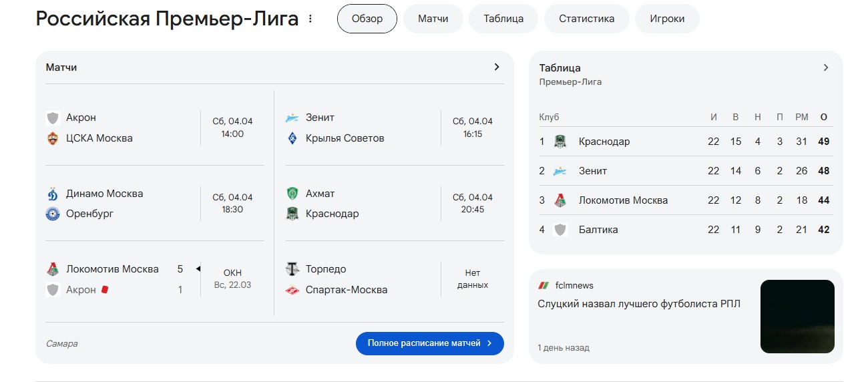Click the Крылья Советов club logo

292,138
